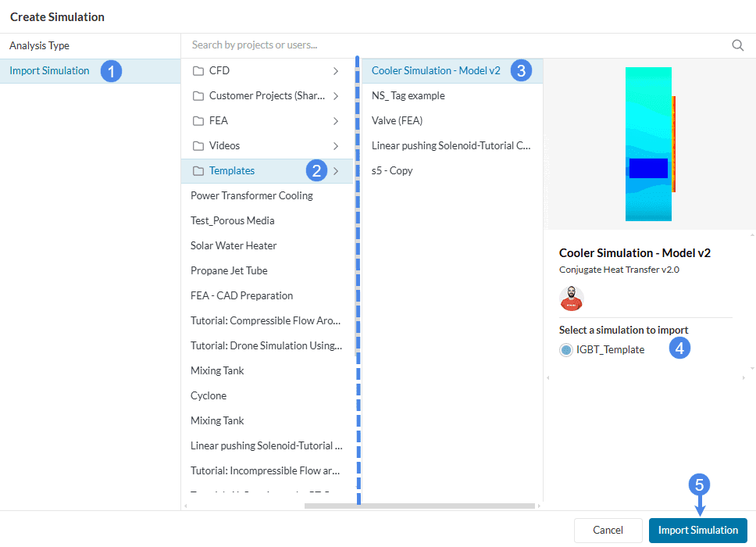Click the project owner avatar
Viewport: 756px width, 547px height.
(x=572, y=299)
